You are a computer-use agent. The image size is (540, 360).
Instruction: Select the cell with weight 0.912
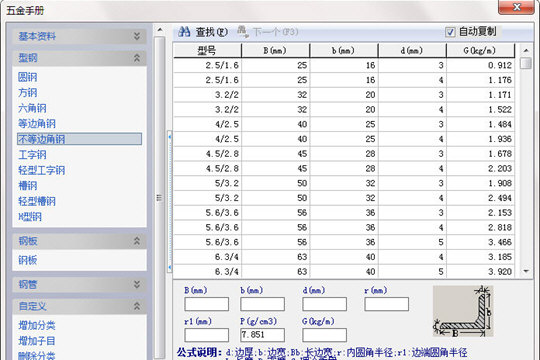tap(480, 65)
